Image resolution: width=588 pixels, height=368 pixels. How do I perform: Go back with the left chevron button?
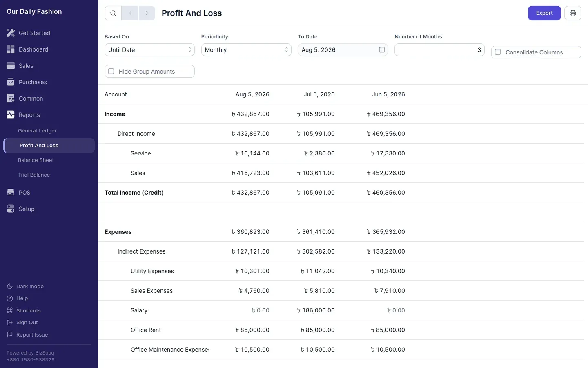130,13
